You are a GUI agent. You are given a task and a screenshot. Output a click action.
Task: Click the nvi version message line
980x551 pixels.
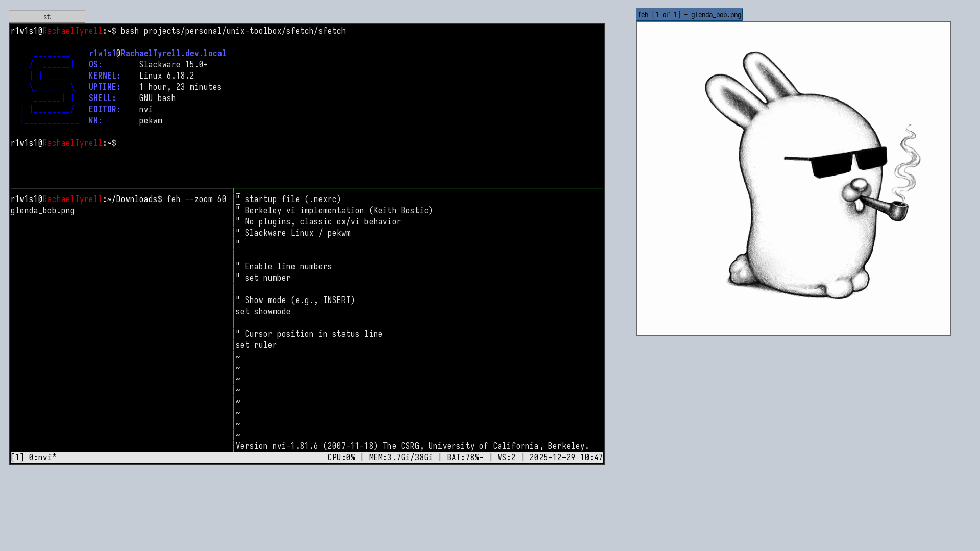click(412, 446)
